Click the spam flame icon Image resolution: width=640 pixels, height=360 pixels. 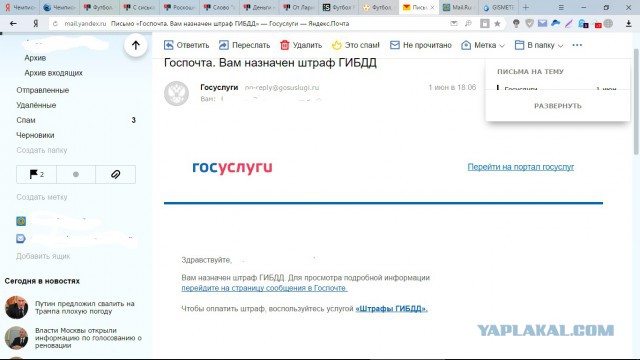336,45
